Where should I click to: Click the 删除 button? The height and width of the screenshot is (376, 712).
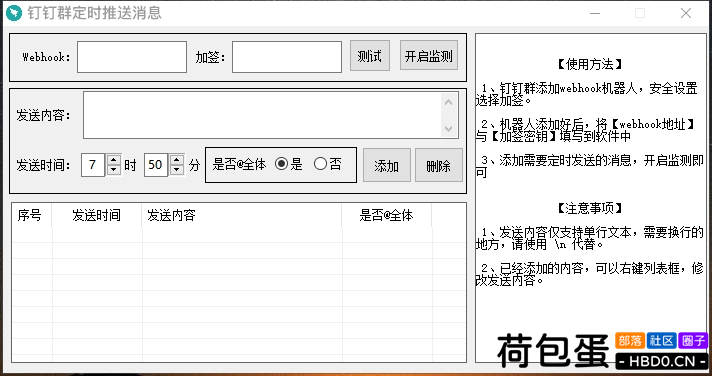coord(439,165)
